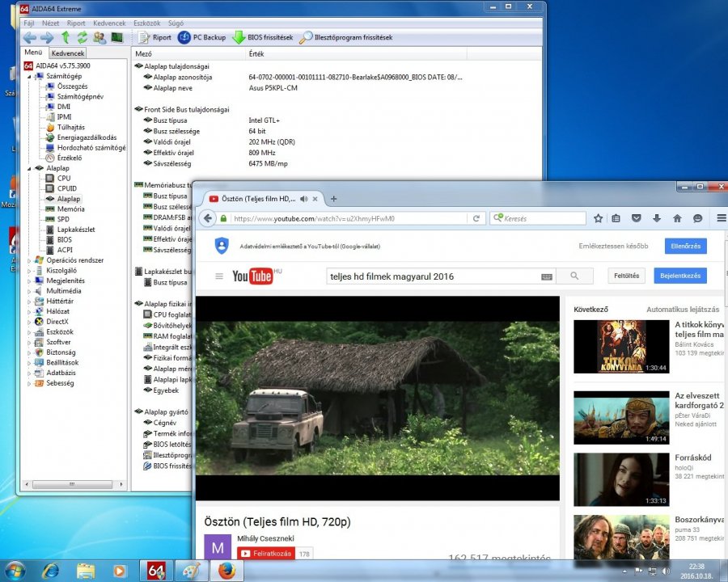
Task: Open the Eszközök menu in the menu bar
Action: point(146,23)
